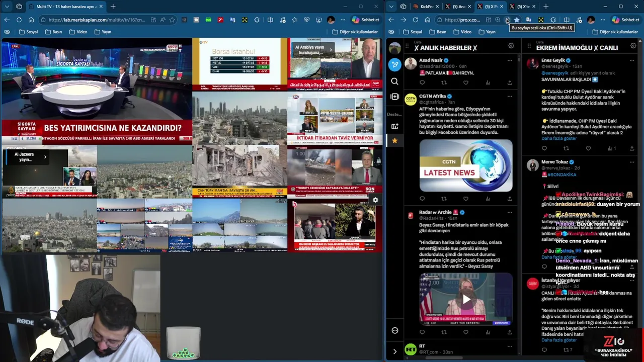Viewport: 644px width, 362px height.
Task: Open Yayın bookmarks folder in right browser
Action: pyautogui.click(x=486, y=32)
